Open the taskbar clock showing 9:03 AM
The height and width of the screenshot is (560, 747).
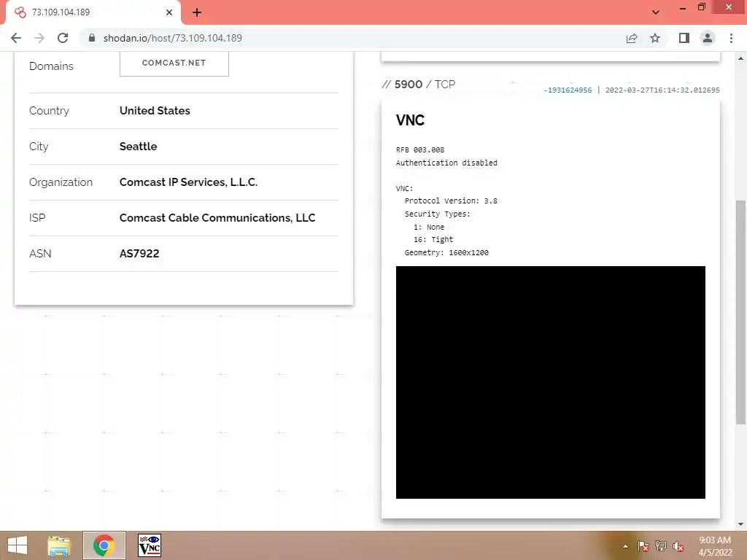(x=715, y=546)
